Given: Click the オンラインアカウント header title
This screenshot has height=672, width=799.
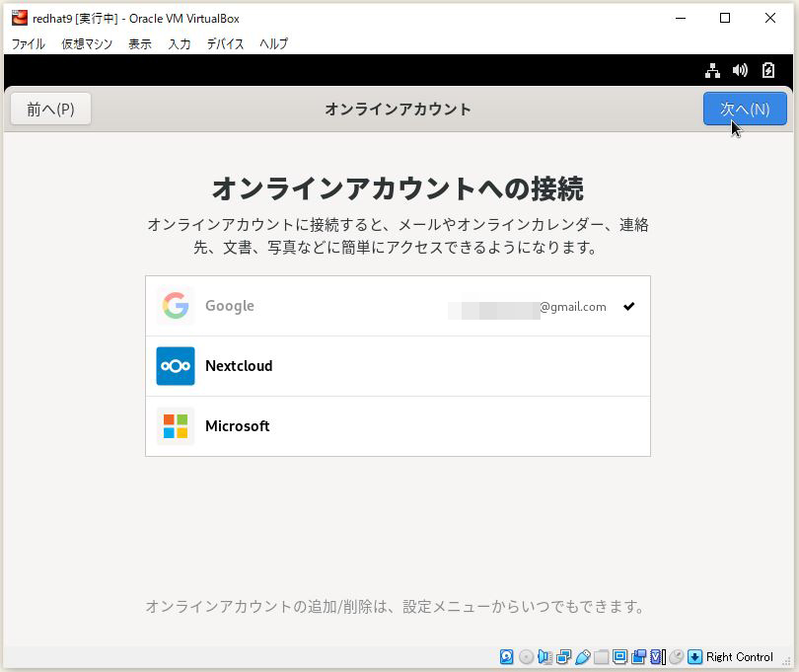Looking at the screenshot, I should coord(398,110).
